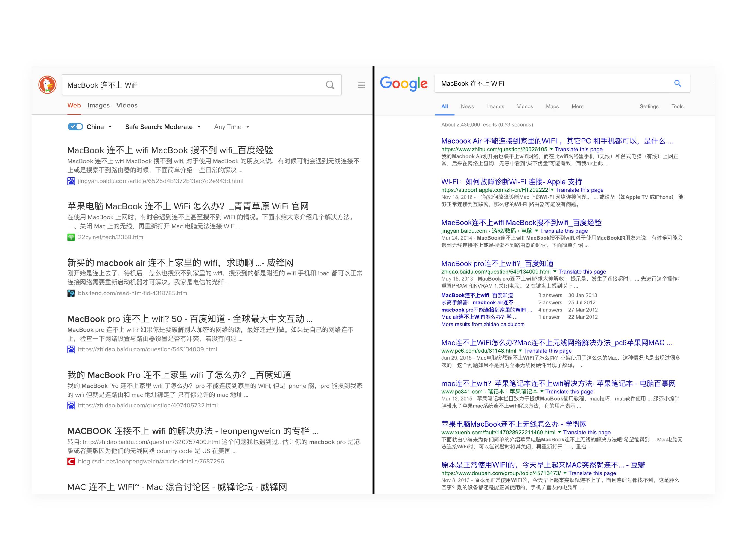Image resolution: width=747 pixels, height=560 pixels.
Task: Click the DuckDuckGo duck logo
Action: point(47,85)
